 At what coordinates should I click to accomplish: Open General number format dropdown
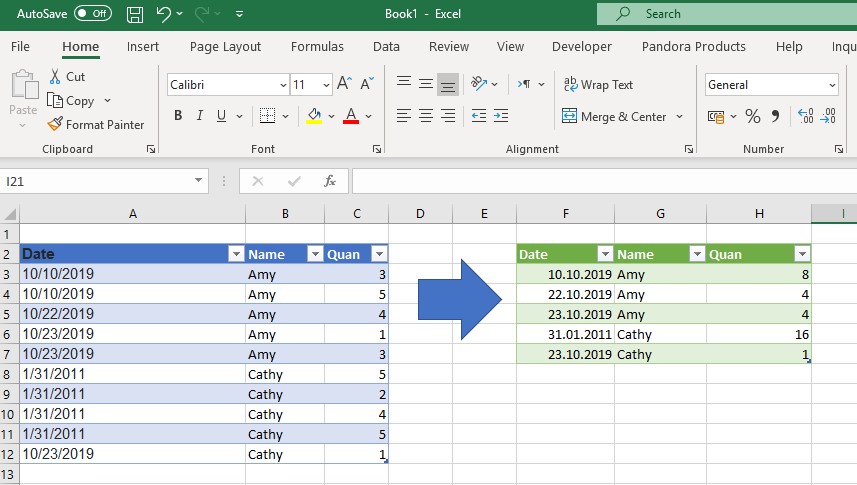(x=832, y=85)
